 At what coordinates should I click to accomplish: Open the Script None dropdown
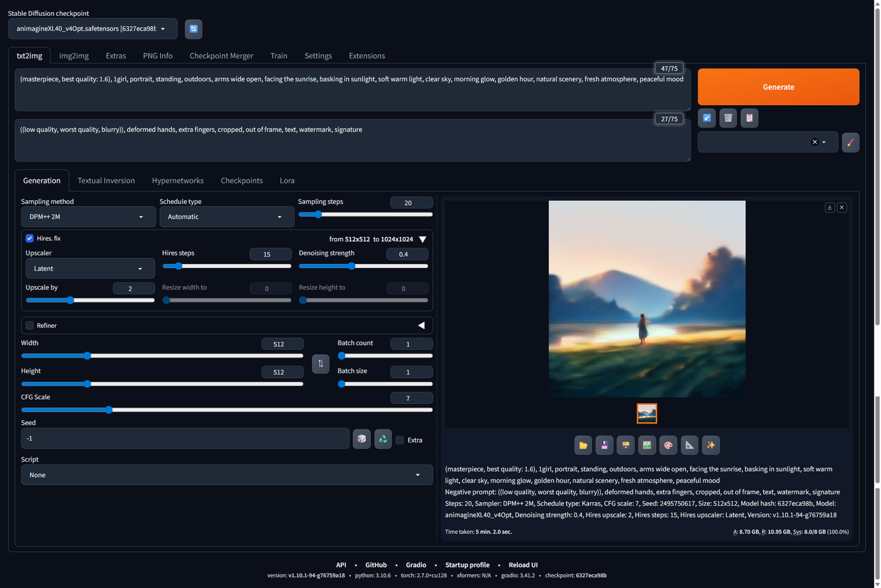click(x=227, y=475)
